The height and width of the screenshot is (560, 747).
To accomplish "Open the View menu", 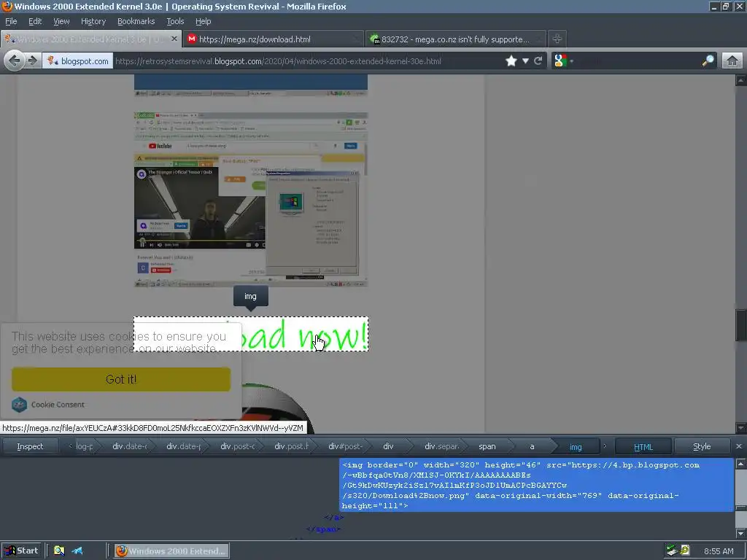I will click(61, 21).
